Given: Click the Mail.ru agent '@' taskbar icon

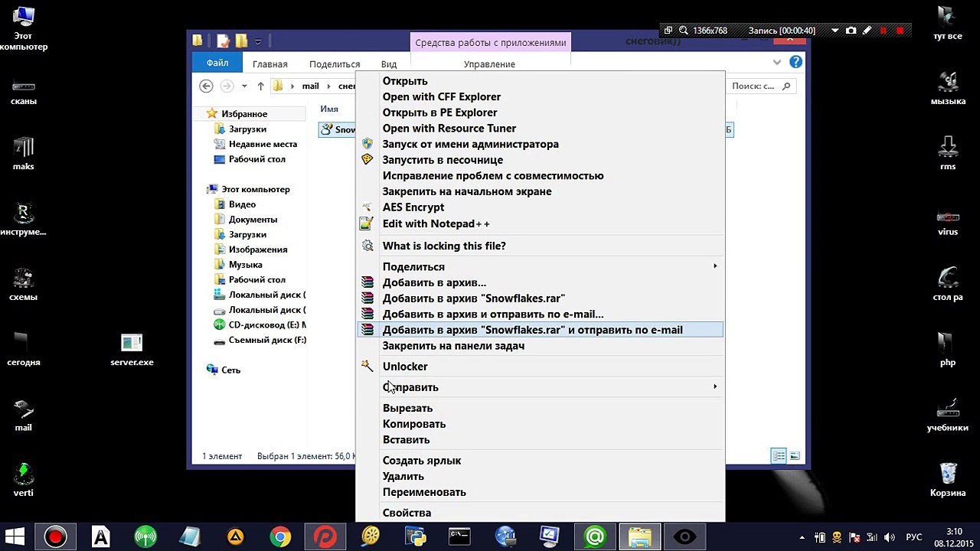Looking at the screenshot, I should (595, 537).
